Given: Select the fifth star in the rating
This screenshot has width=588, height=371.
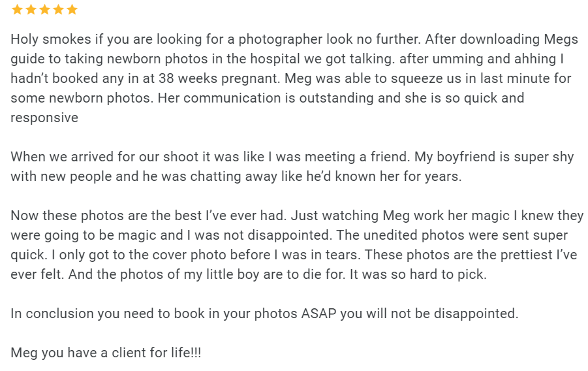Looking at the screenshot, I should click(72, 9).
